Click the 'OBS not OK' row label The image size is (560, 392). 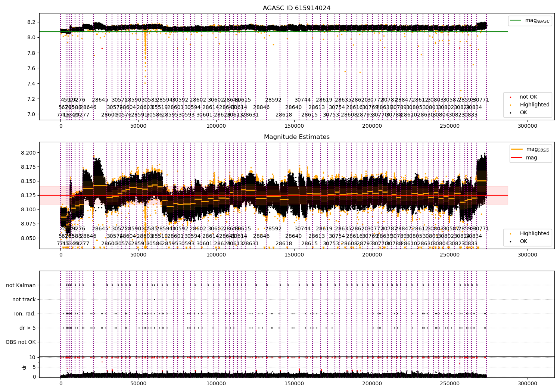(x=21, y=342)
